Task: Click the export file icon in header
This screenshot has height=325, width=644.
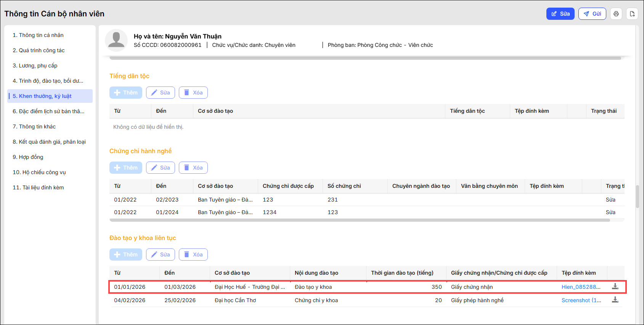Action: tap(632, 14)
